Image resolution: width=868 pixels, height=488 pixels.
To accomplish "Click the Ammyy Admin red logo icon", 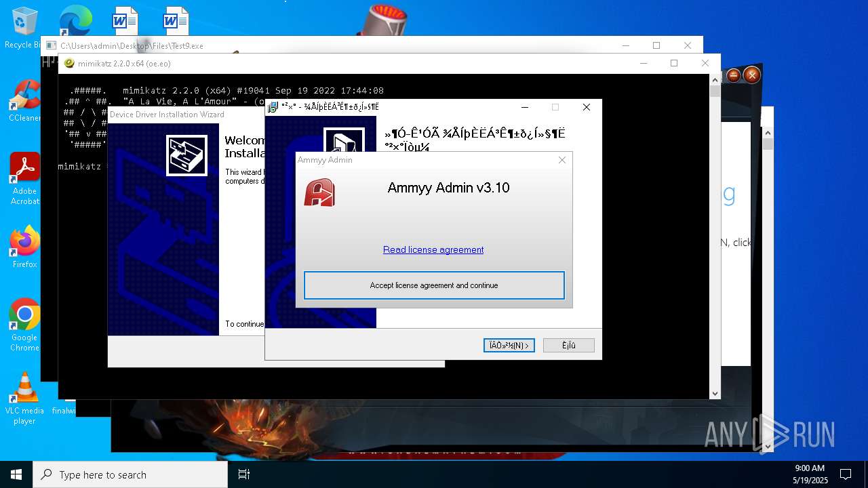I will coord(319,192).
